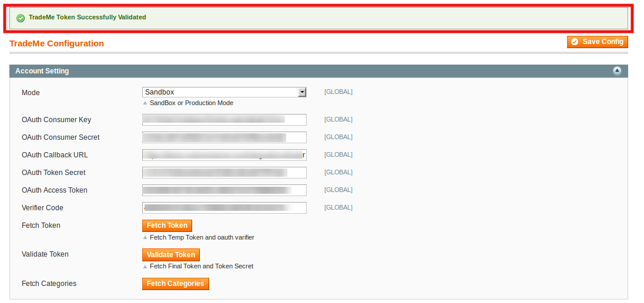Click the Verifier Code label
644x303 pixels.
pos(42,208)
